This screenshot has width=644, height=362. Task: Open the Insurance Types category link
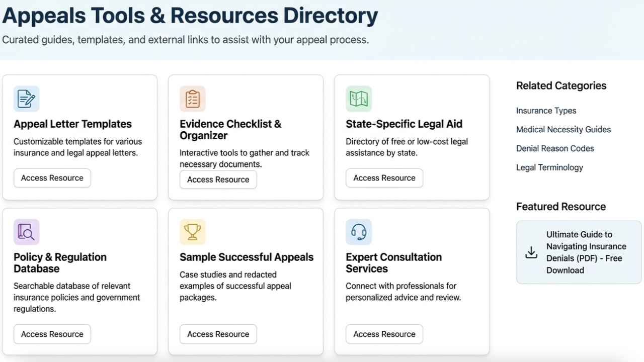(x=546, y=111)
